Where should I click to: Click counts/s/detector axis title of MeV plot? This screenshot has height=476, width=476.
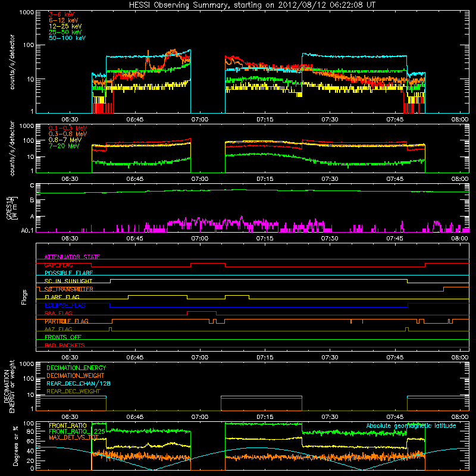12,149
